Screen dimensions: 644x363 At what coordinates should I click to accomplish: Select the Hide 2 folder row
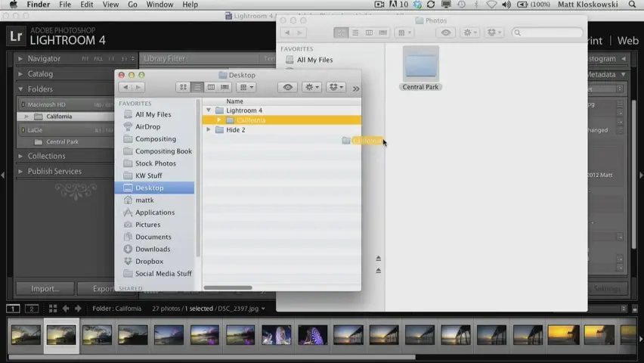click(282, 129)
